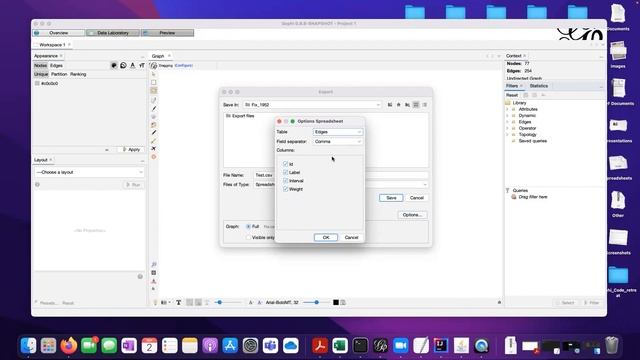Click the File Name input field
The height and width of the screenshot is (360, 640).
point(341,175)
